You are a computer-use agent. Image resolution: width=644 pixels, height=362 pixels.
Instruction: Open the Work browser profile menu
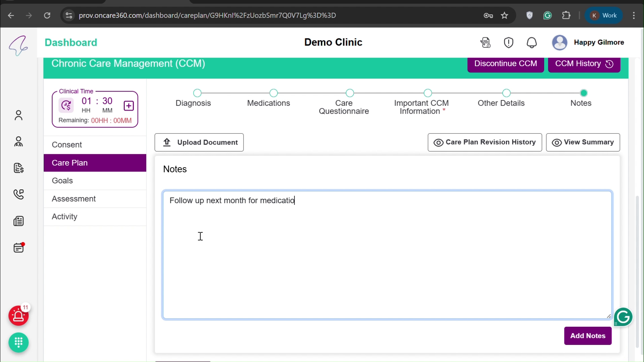click(604, 15)
